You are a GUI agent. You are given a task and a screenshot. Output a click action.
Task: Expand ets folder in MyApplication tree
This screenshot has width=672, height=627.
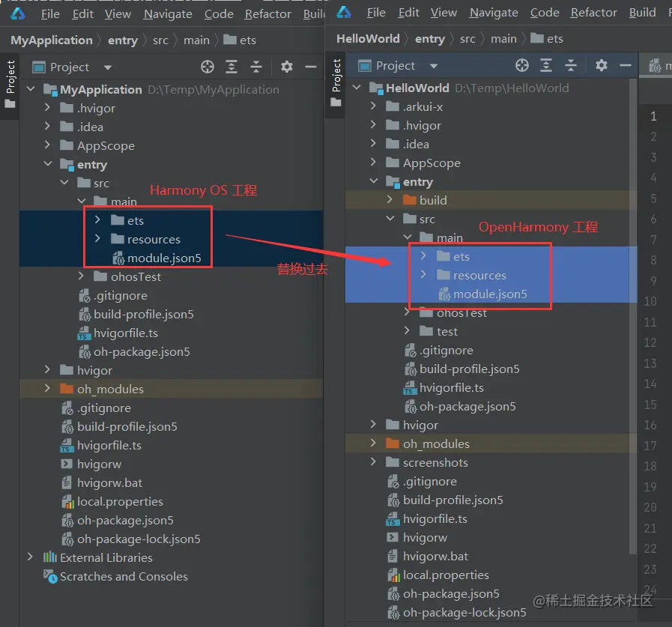97,219
